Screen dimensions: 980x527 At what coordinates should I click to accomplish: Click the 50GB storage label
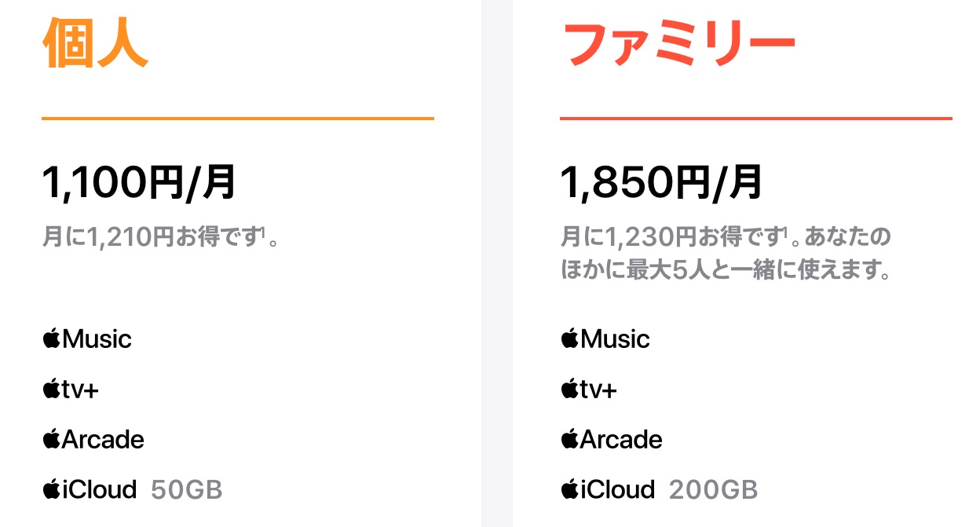click(x=187, y=491)
